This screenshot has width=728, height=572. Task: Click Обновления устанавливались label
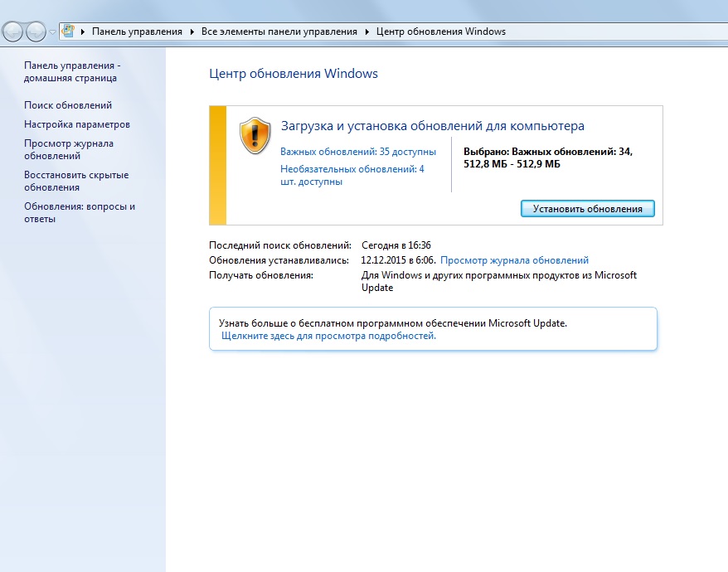coord(279,260)
